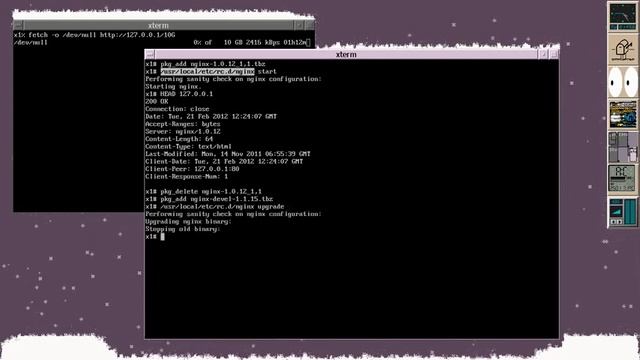Click the 'Content-Type: text/html' line
The width and height of the screenshot is (640, 360).
pyautogui.click(x=189, y=146)
